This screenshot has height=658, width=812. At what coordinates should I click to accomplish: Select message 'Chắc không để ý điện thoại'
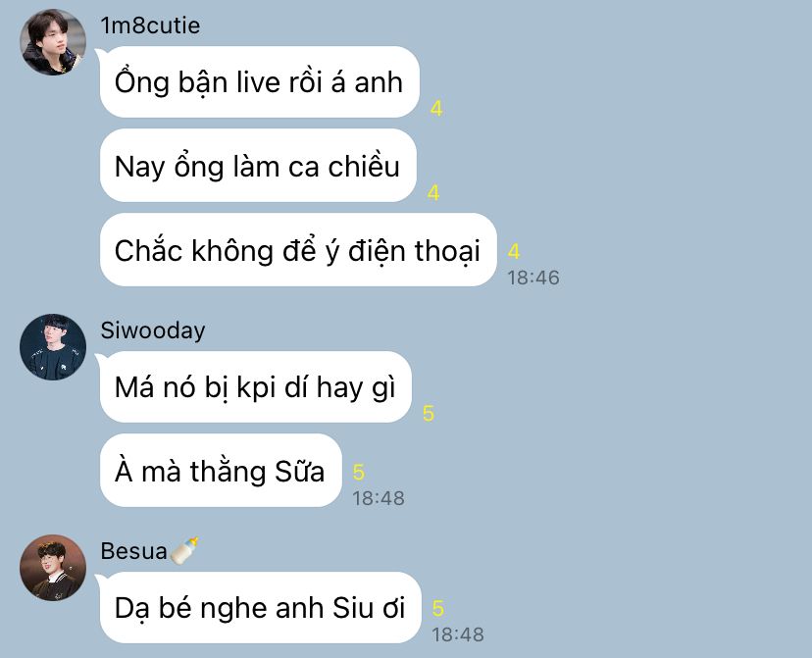(298, 250)
